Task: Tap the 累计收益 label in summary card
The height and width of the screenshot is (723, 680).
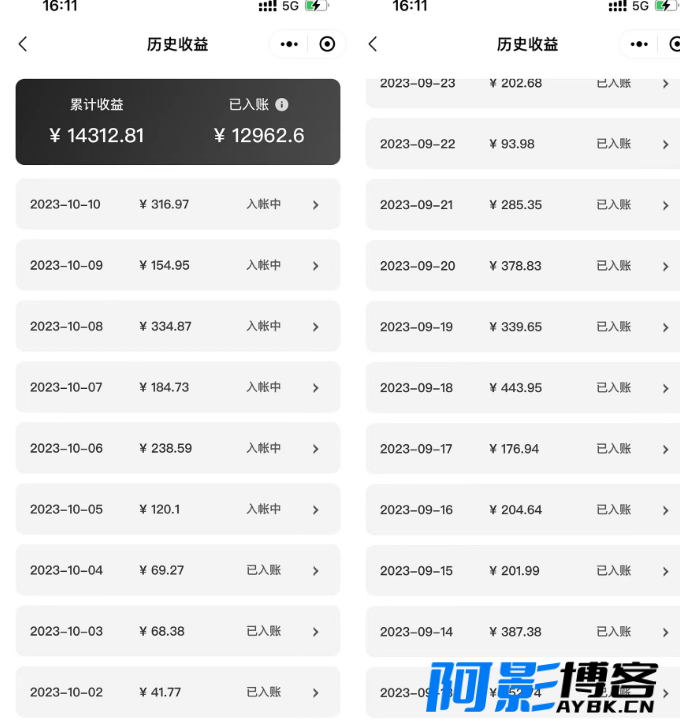Action: 96,105
